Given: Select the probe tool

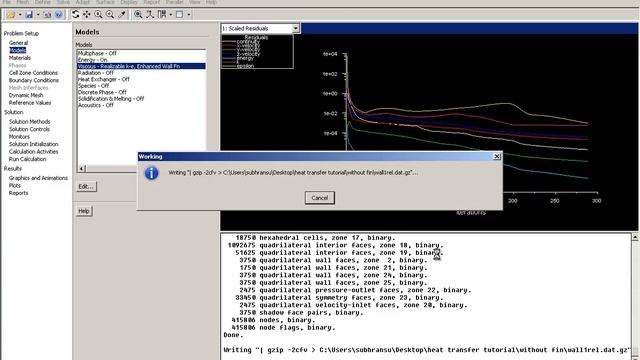Looking at the screenshot, I should pos(122,14).
